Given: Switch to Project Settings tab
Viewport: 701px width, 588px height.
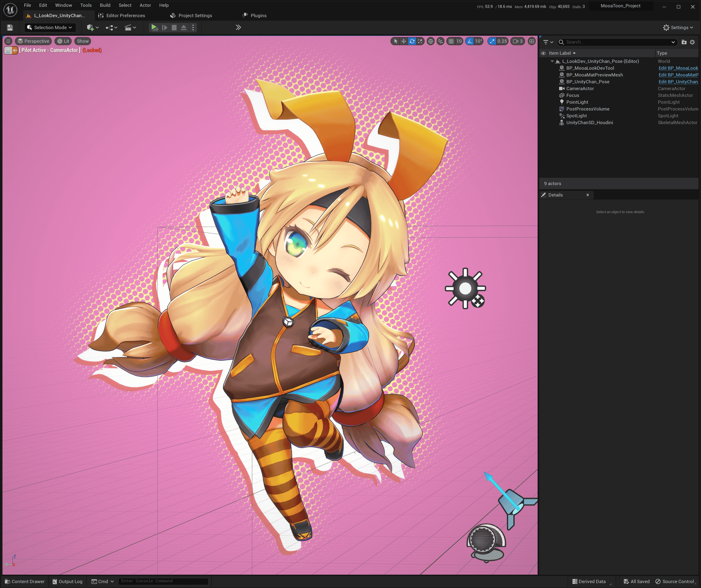Looking at the screenshot, I should coord(191,15).
